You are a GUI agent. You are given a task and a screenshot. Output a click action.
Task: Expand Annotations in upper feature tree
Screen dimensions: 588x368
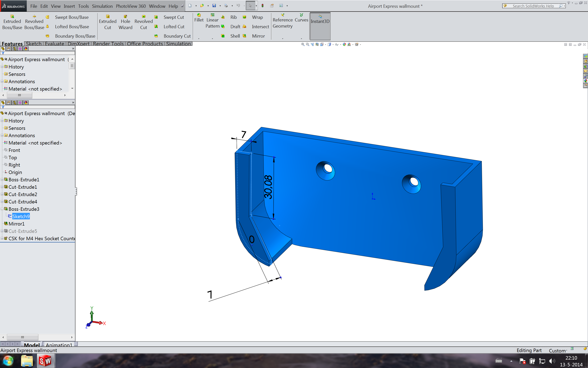2,81
